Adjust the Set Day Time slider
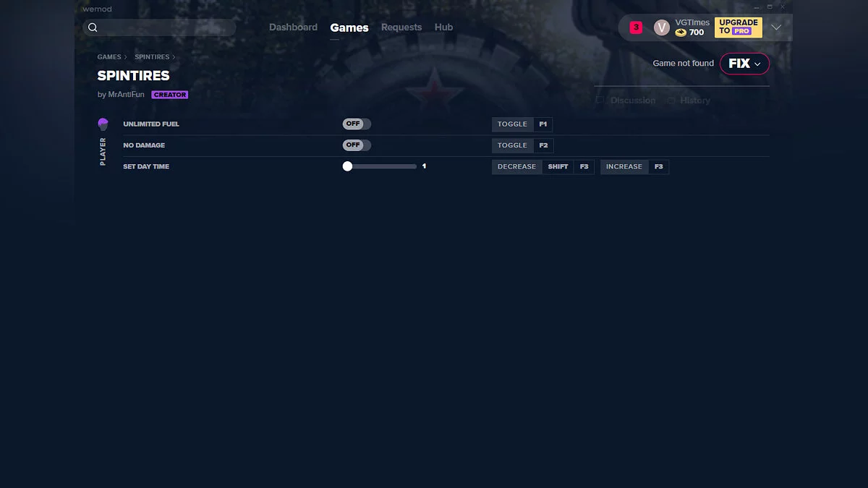 click(x=347, y=166)
